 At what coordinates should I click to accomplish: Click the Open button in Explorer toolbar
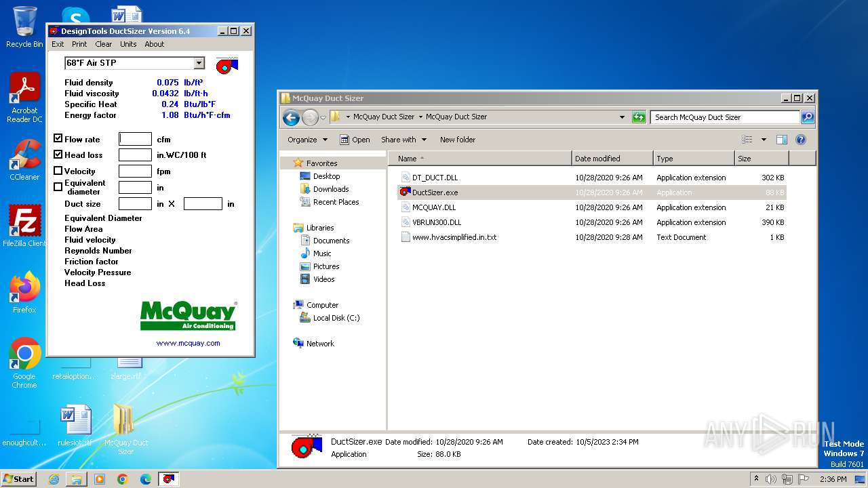click(x=355, y=140)
